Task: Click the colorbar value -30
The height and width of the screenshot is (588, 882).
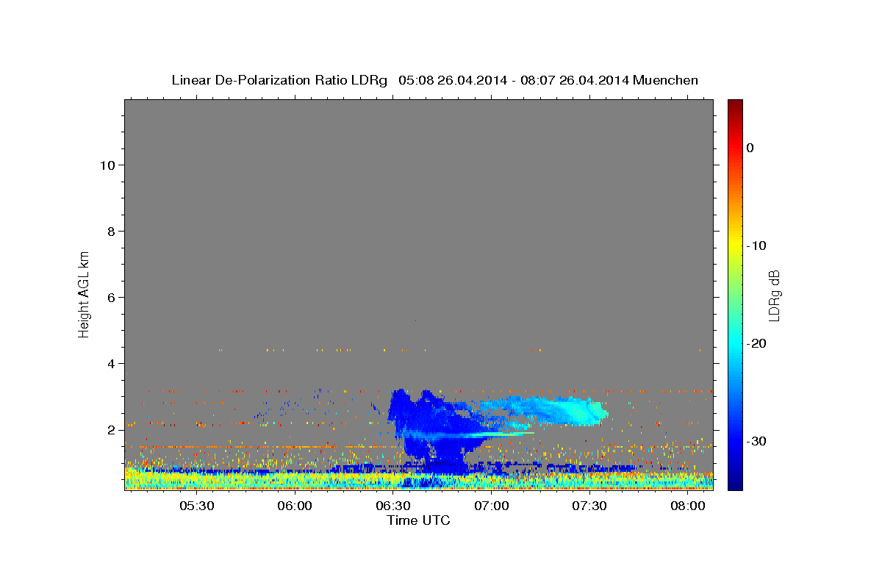Action: (x=756, y=441)
